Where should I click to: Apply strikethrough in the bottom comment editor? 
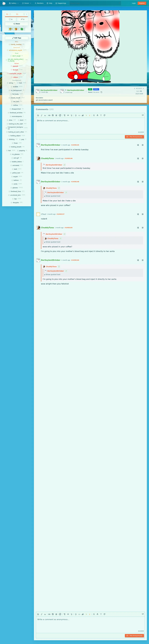pos(76,614)
